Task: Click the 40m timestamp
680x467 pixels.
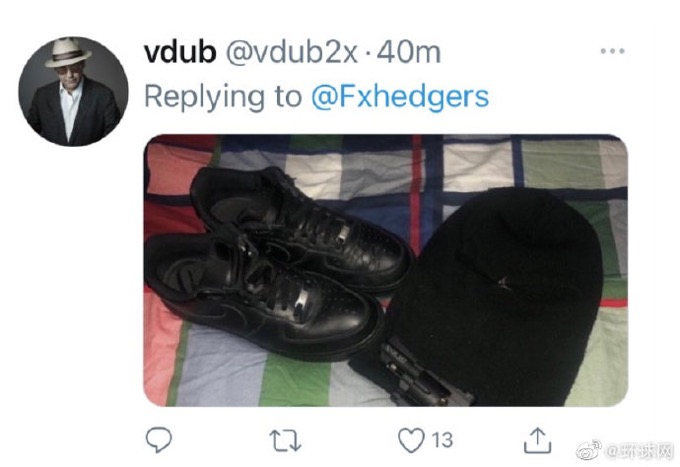Action: [x=409, y=52]
